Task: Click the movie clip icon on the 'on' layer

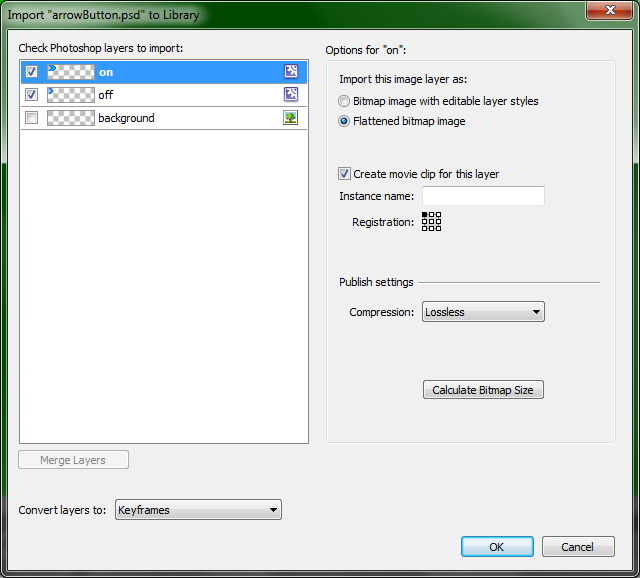Action: click(x=291, y=71)
